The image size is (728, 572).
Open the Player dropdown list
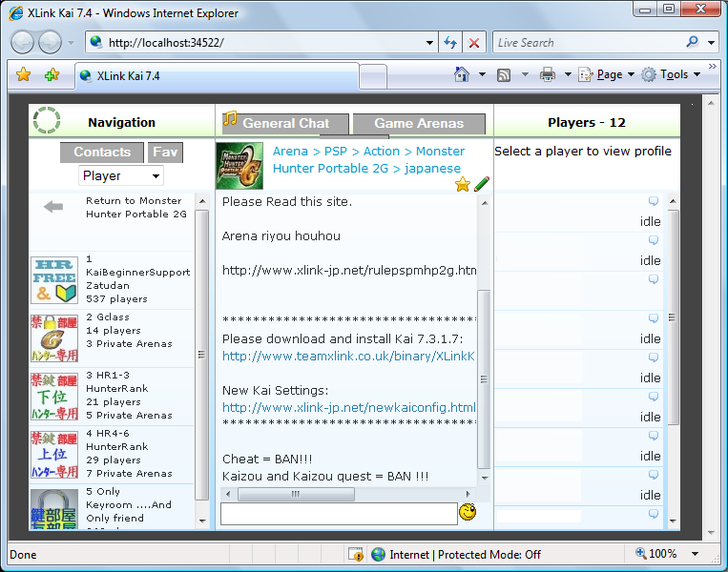click(x=121, y=175)
